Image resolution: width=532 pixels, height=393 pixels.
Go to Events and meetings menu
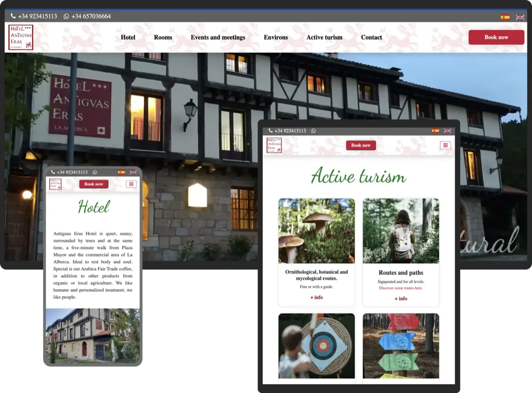tap(218, 37)
